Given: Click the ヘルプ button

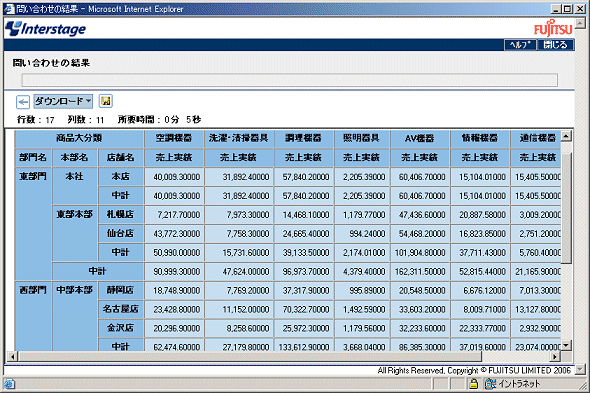Looking at the screenshot, I should (x=520, y=45).
